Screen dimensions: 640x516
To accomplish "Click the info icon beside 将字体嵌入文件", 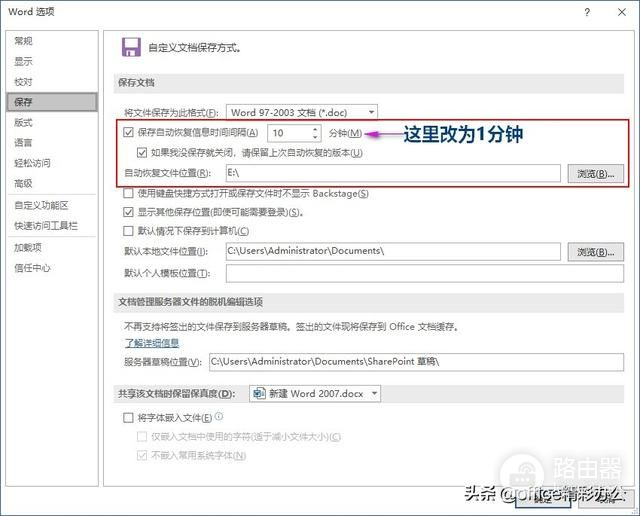I will tap(219, 416).
